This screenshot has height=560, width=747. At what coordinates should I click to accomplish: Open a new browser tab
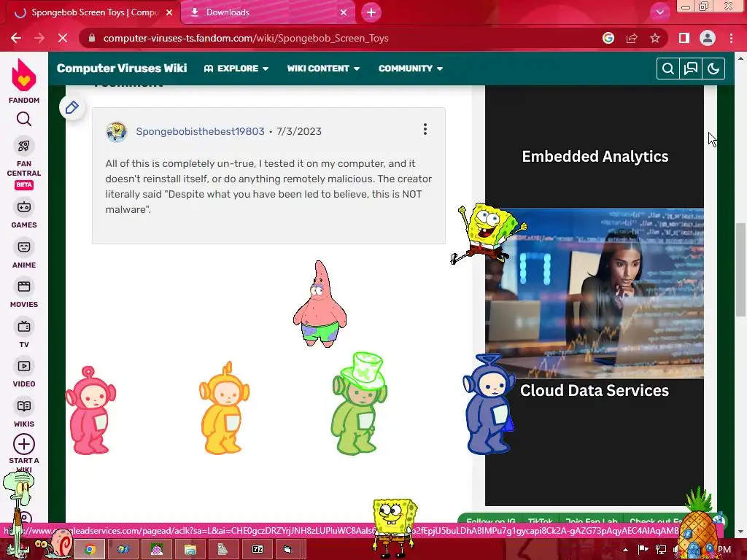click(x=371, y=13)
